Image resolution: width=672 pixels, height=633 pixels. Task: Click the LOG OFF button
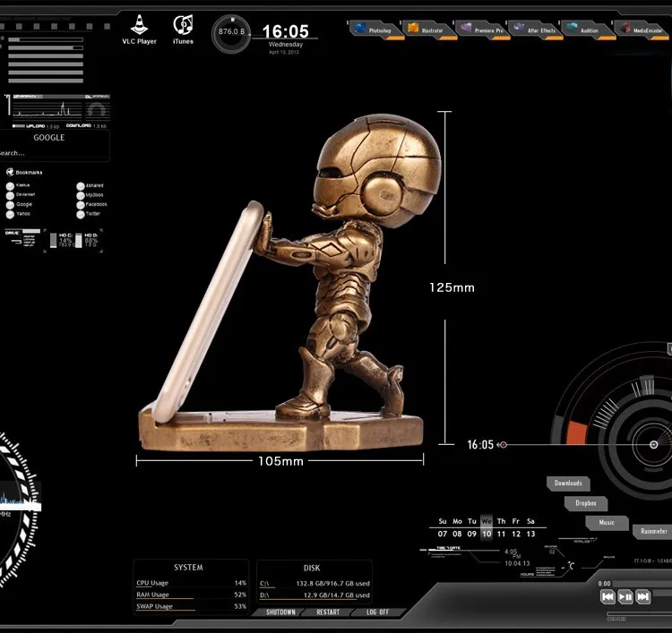pyautogui.click(x=377, y=612)
